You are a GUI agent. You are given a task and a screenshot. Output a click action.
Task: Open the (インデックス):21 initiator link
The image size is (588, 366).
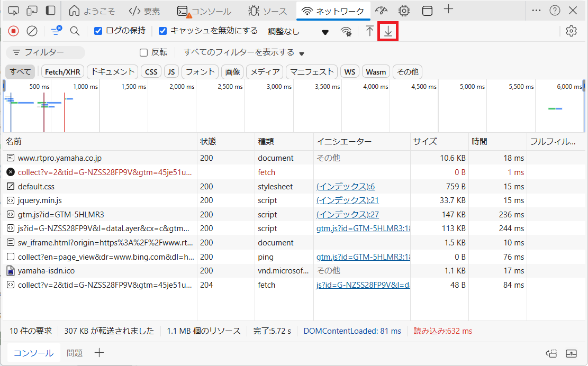[347, 200]
